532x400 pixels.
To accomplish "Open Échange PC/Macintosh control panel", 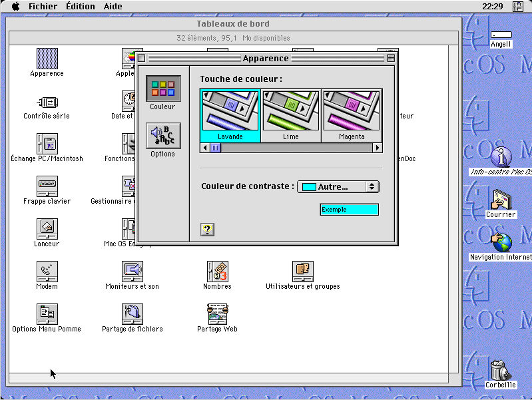I will (47, 144).
